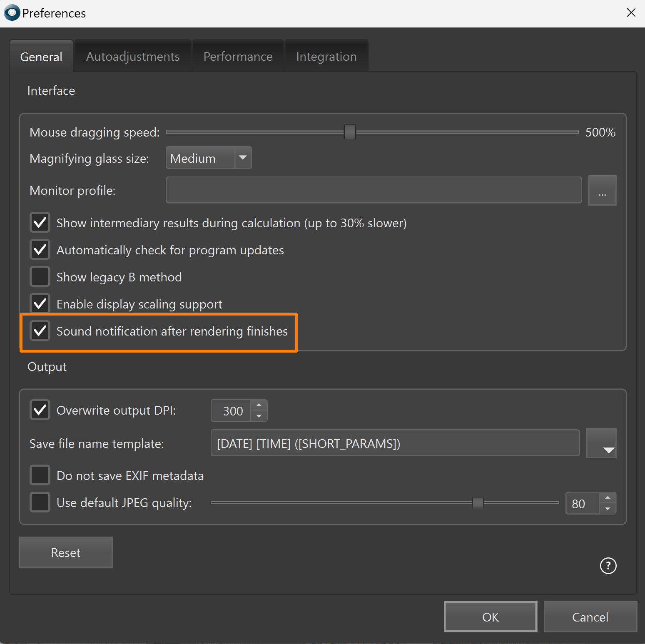Click the help question mark icon
645x644 pixels.
[608, 565]
